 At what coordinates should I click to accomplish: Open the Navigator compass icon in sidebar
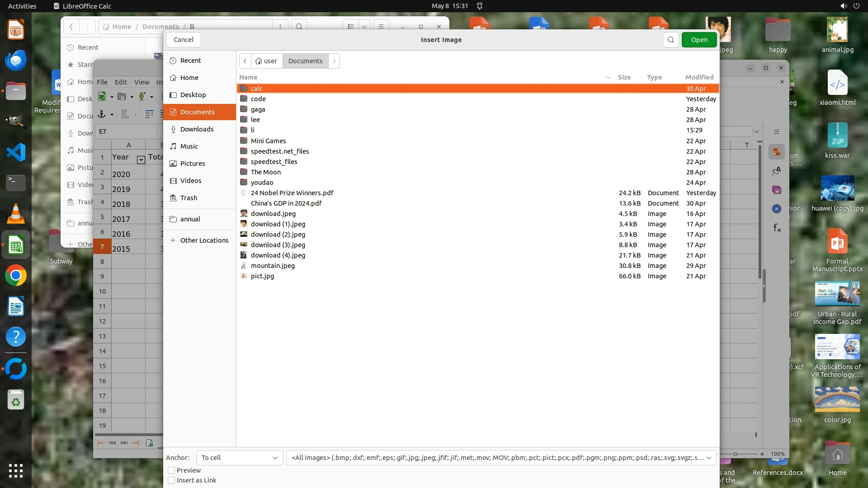coord(776,209)
